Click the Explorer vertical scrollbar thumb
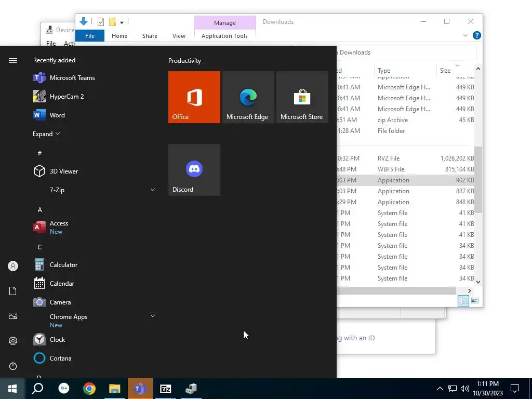Screen dimensions: 532x399 click(x=478, y=180)
